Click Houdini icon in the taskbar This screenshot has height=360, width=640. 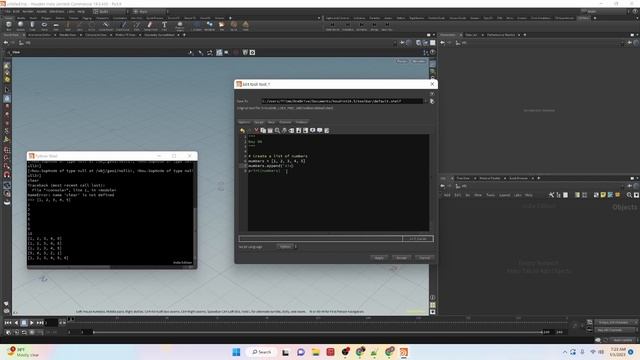(404, 352)
